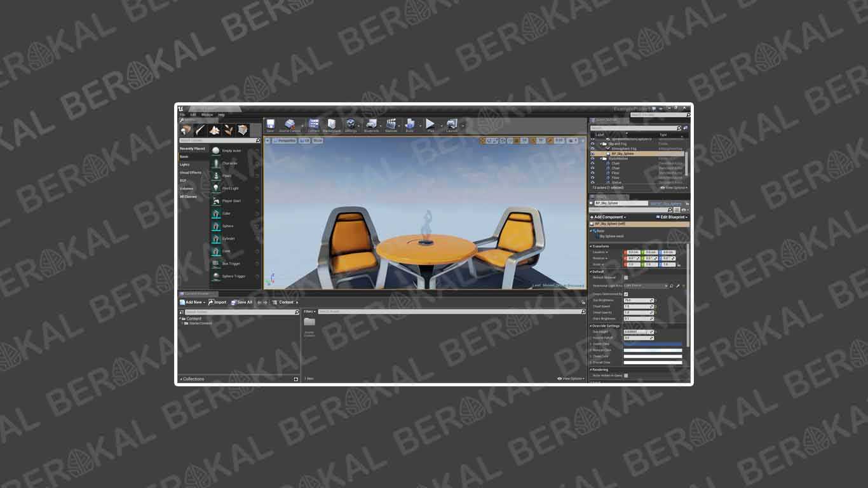The width and height of the screenshot is (868, 488).
Task: Collapse the StaticMeshes folder in World Outliner
Action: coord(601,158)
